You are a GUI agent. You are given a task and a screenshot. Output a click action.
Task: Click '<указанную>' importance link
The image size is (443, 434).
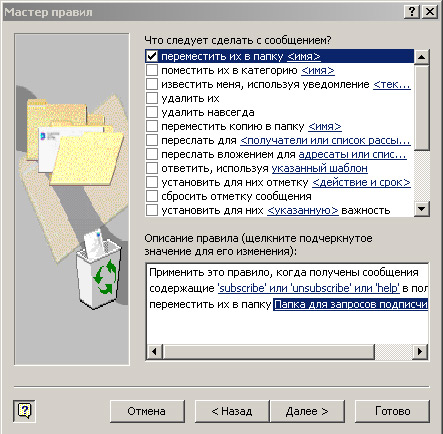point(303,211)
